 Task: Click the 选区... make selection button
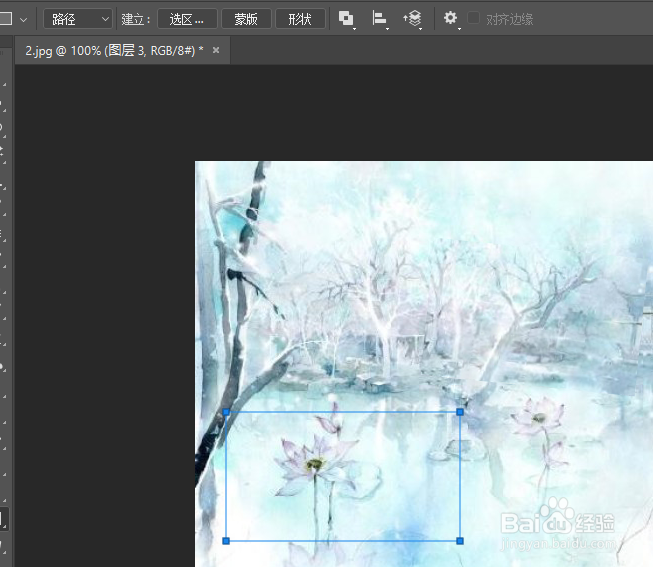coord(187,19)
